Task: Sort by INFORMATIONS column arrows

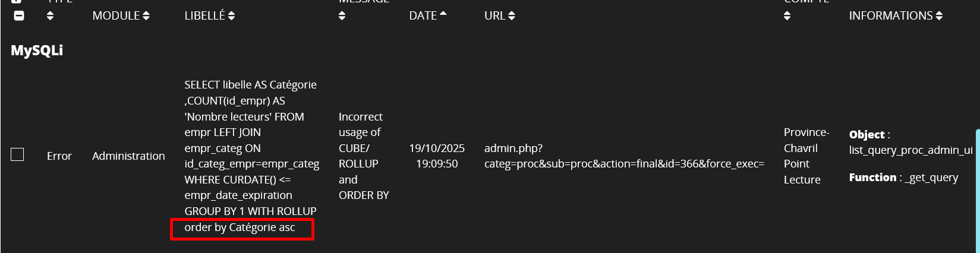Action: [939, 16]
